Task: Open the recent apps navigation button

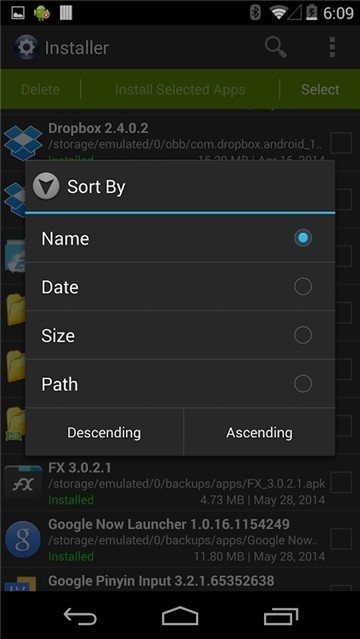Action: (x=281, y=617)
